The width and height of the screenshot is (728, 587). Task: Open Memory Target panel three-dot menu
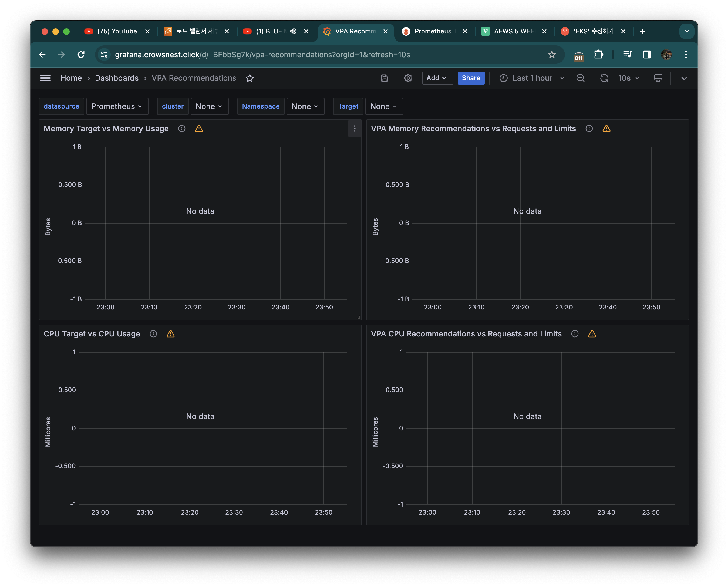(x=354, y=129)
